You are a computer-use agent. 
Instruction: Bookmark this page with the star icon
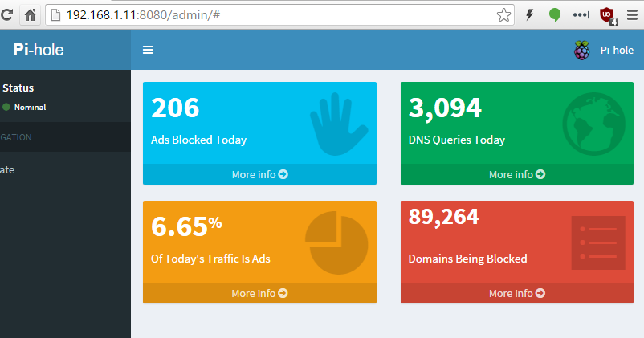(x=503, y=15)
